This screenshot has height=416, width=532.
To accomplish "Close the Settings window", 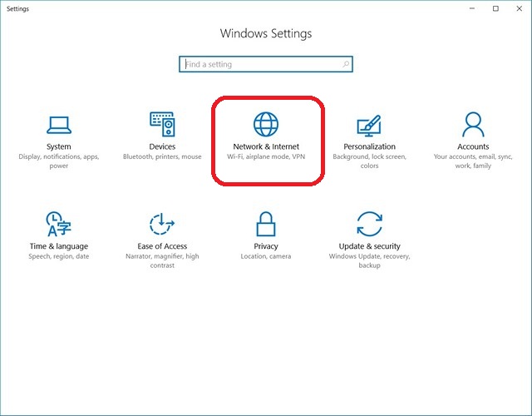I will [x=519, y=8].
